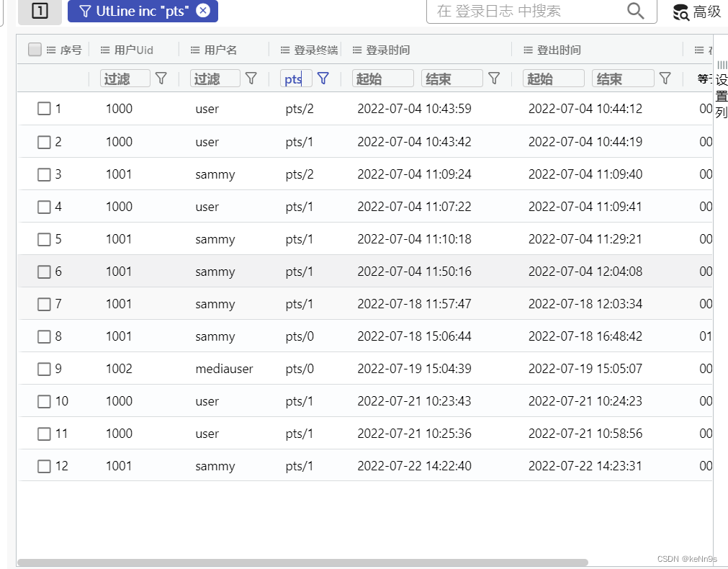The height and width of the screenshot is (569, 728).
Task: Check the checkbox for row 7
Action: point(44,304)
